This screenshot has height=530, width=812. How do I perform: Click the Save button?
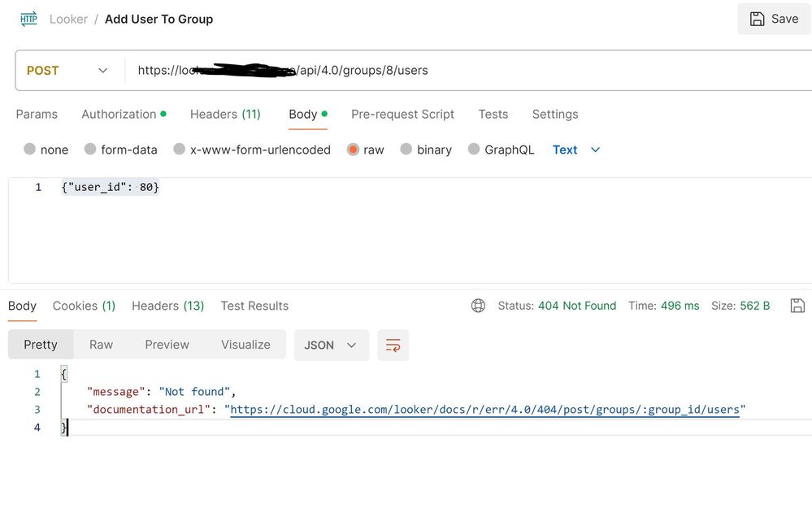(774, 19)
